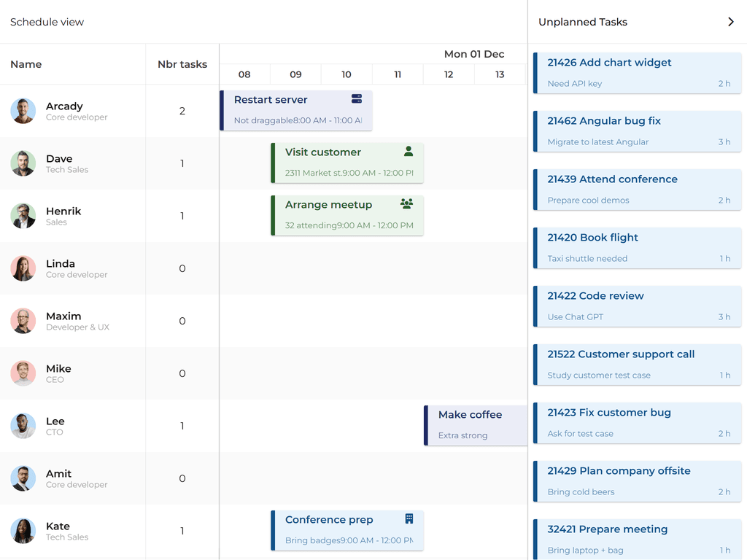Click Kate's profile avatar

(x=23, y=531)
